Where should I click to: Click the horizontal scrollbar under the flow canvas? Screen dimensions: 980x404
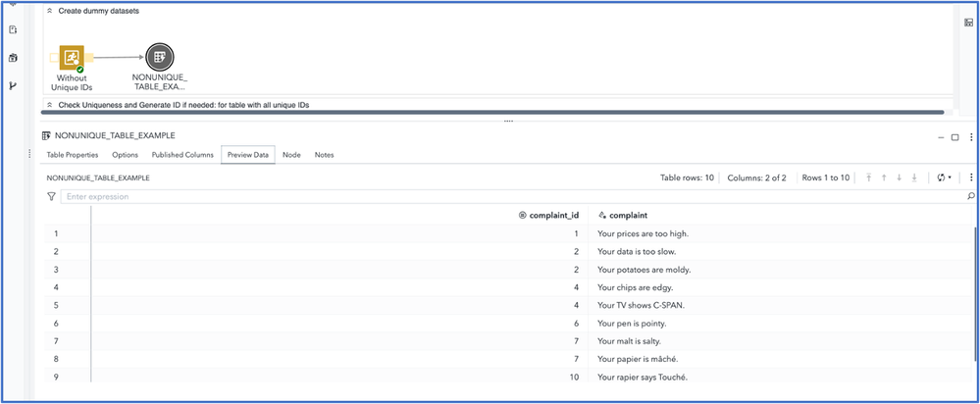pyautogui.click(x=490, y=113)
